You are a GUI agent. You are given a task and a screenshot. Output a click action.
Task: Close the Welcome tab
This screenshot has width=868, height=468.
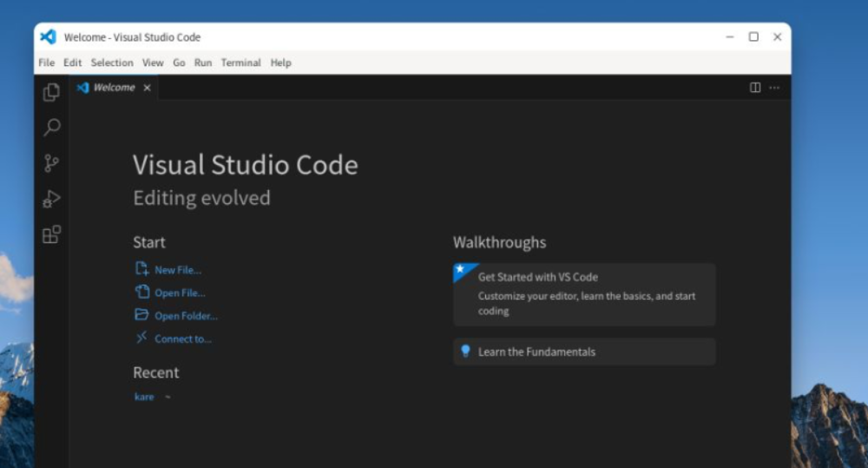click(147, 88)
